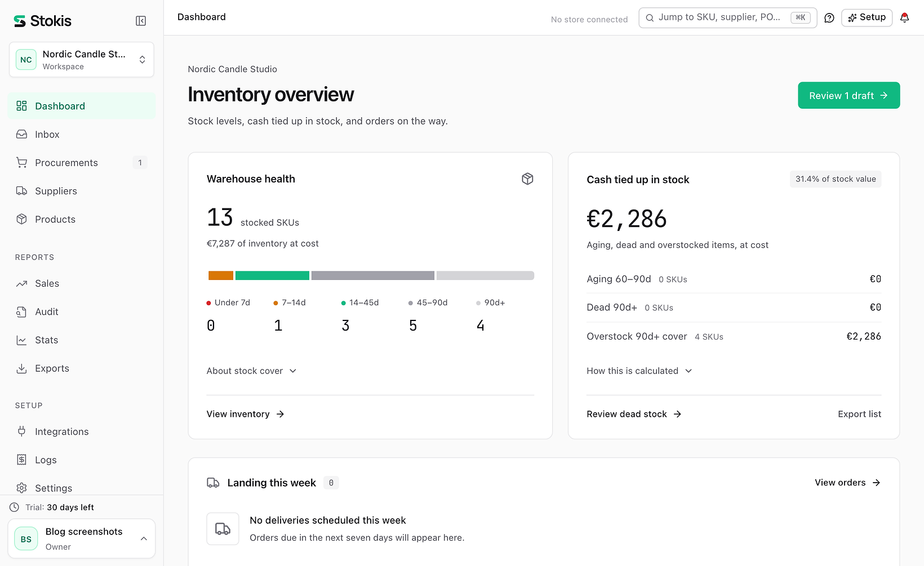Click dark gray 45–90d bar segment
Image resolution: width=924 pixels, height=566 pixels.
(x=373, y=275)
